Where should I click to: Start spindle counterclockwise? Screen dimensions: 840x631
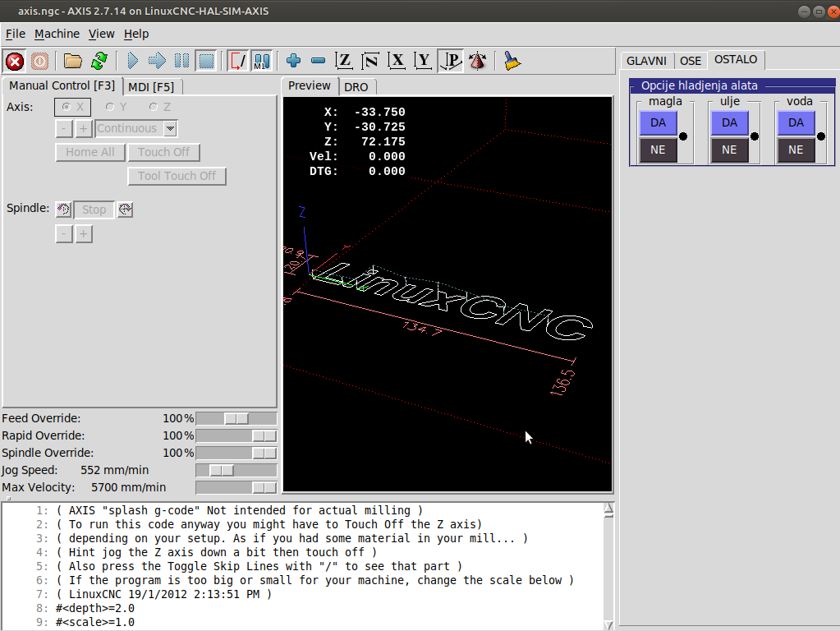coord(64,209)
